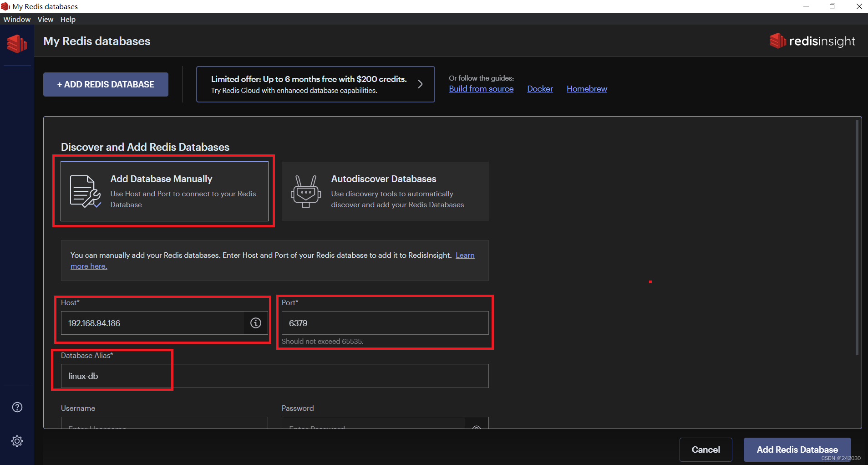Image resolution: width=868 pixels, height=465 pixels.
Task: Click into the Host input field
Action: click(x=152, y=323)
